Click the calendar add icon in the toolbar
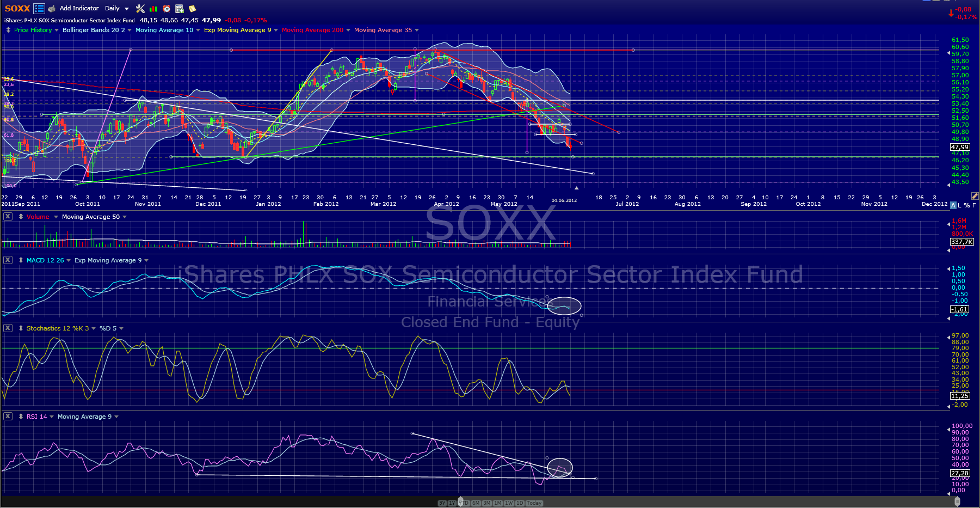 click(x=180, y=9)
